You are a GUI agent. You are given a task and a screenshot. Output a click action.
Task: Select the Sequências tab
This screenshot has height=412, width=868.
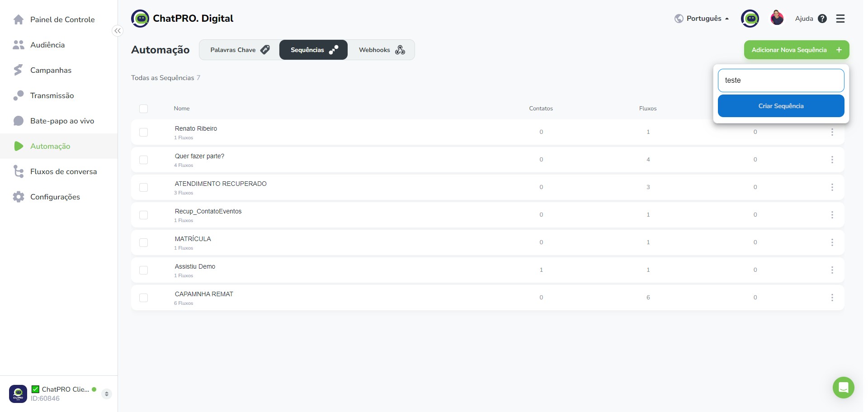click(x=313, y=50)
